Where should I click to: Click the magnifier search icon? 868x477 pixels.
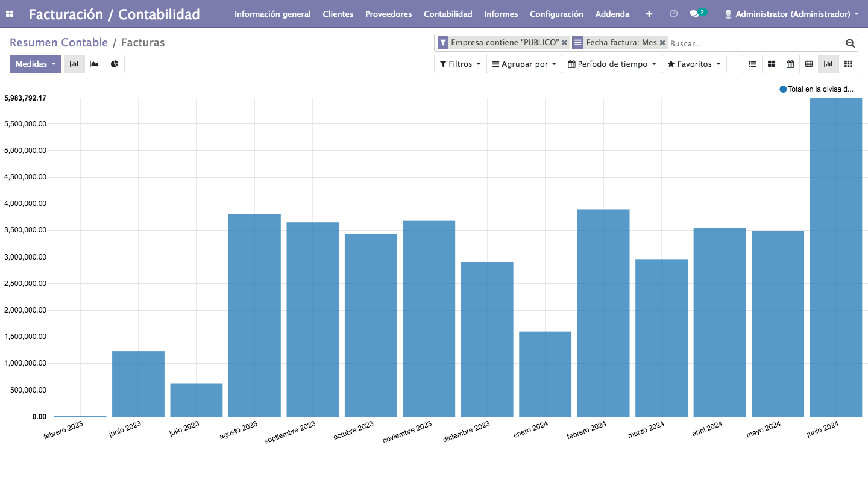850,43
